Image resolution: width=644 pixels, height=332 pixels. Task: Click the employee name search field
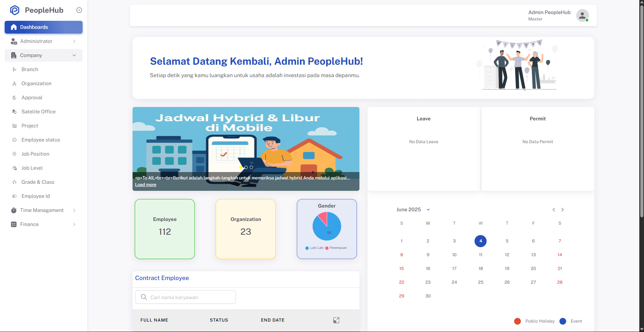click(x=185, y=297)
